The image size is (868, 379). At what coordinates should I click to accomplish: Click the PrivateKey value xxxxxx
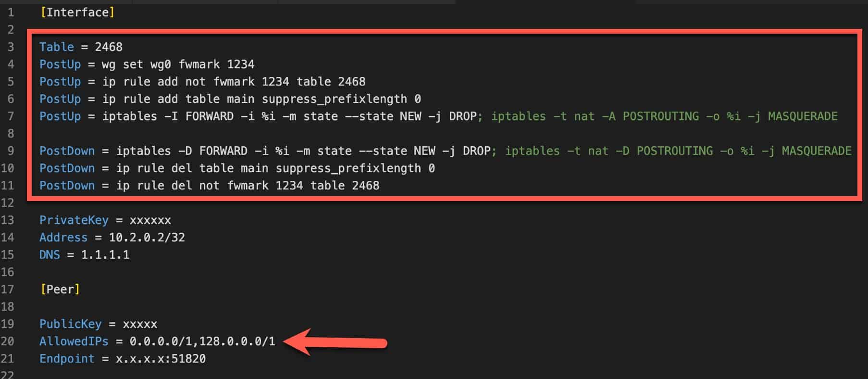[x=150, y=220]
